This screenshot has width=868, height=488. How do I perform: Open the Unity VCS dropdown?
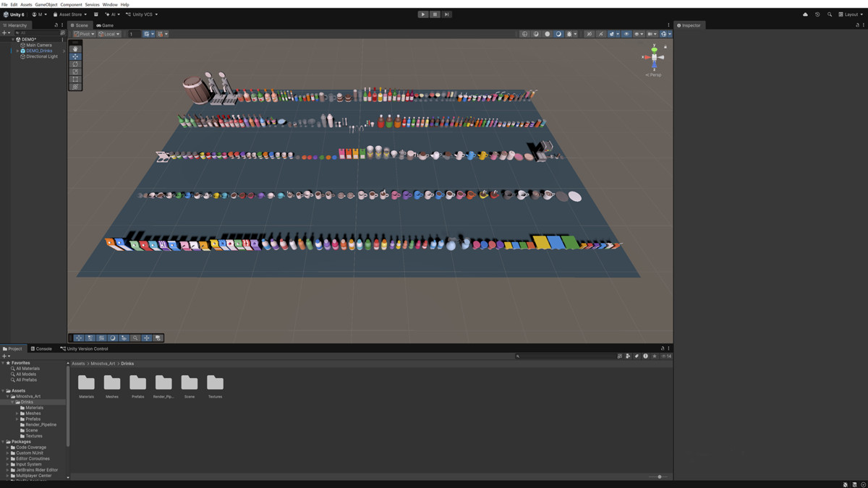pyautogui.click(x=142, y=14)
